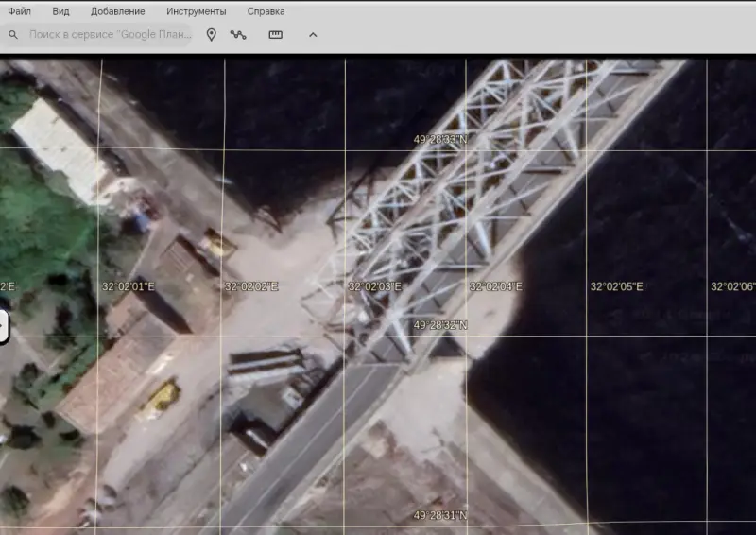
Task: Open the Справка menu
Action: [266, 11]
